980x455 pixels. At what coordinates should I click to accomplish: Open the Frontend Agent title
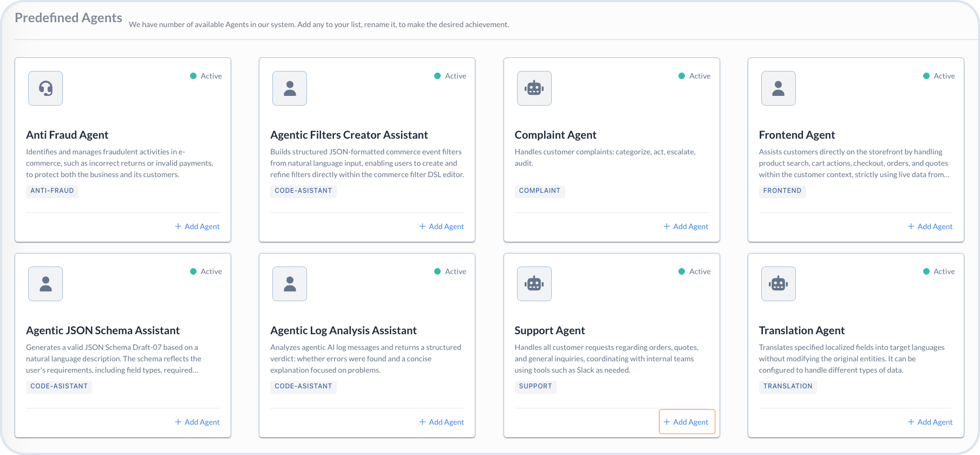[797, 135]
